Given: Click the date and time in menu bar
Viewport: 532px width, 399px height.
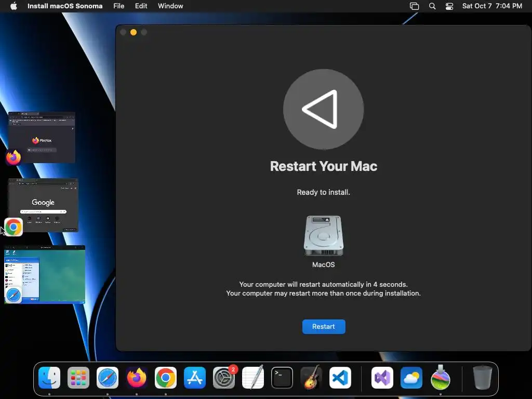Looking at the screenshot, I should coord(492,6).
